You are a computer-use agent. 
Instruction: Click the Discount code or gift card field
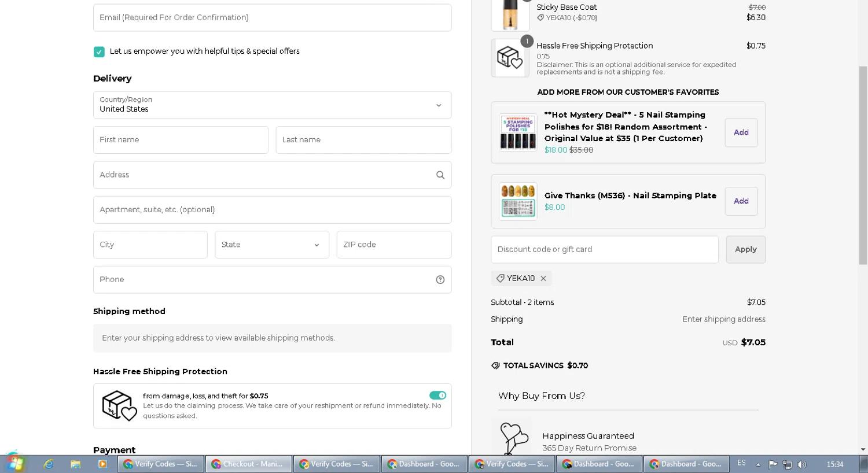tap(604, 250)
